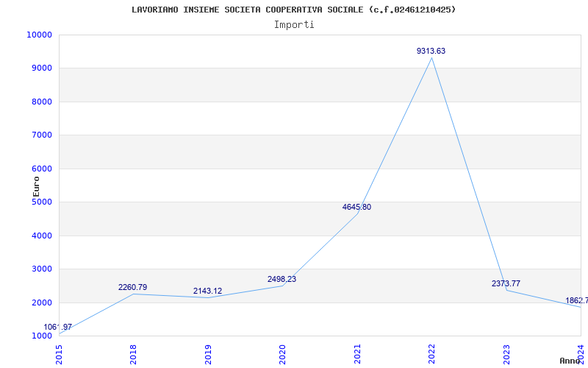Click the 2018 x-axis label

134,354
